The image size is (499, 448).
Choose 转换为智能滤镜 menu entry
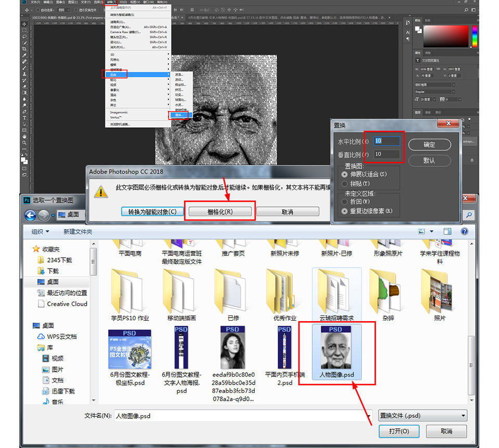click(x=138, y=15)
